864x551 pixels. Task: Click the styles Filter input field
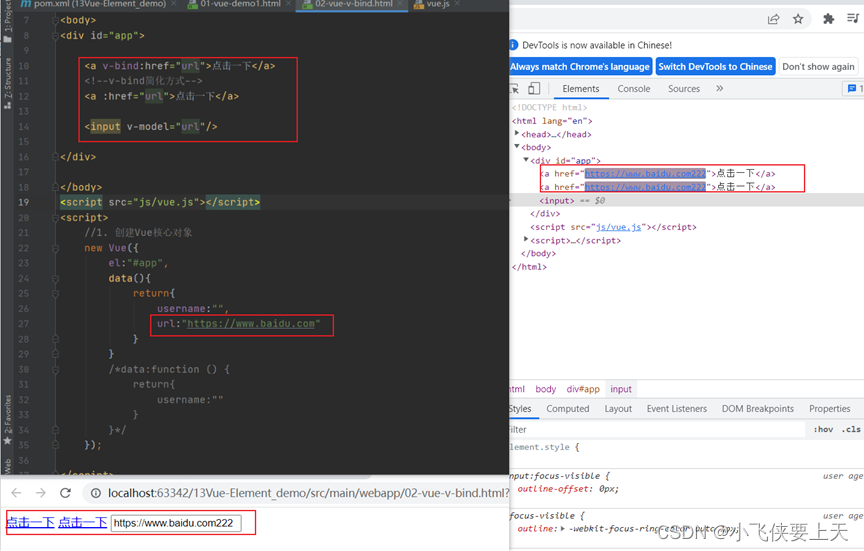pos(656,429)
